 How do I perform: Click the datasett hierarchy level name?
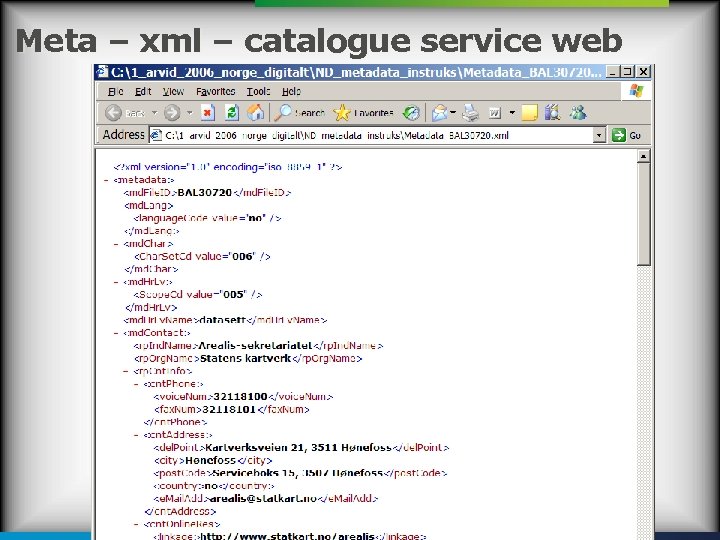click(x=223, y=320)
